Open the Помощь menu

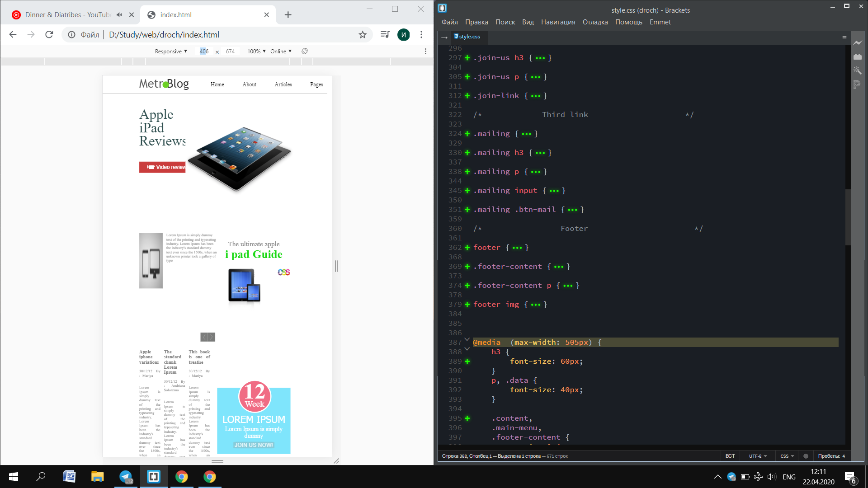pyautogui.click(x=628, y=22)
